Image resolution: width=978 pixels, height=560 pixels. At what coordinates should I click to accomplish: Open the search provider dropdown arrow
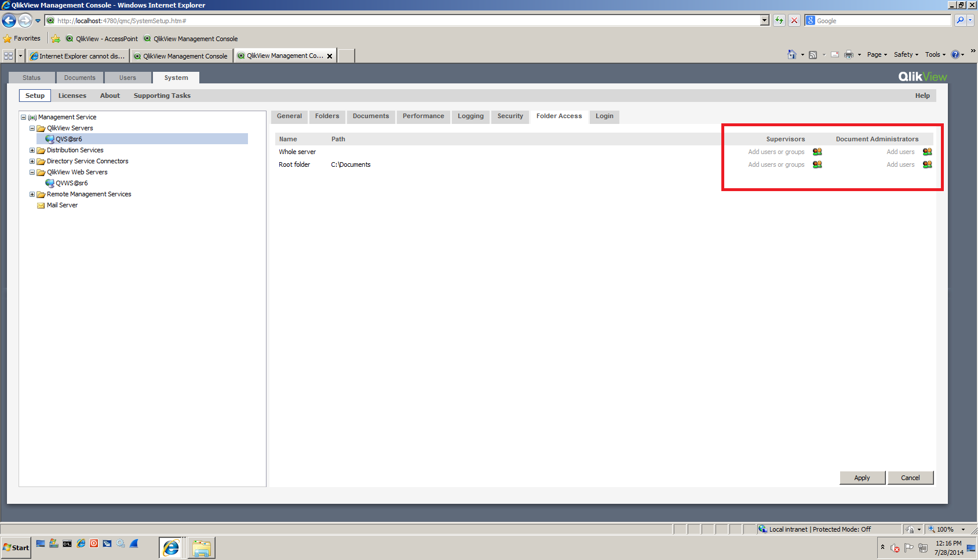970,20
